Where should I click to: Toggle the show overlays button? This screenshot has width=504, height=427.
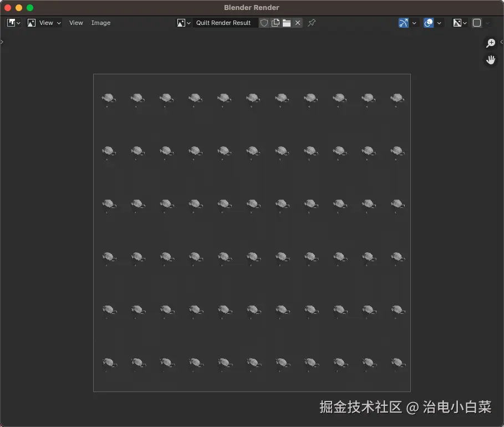click(x=429, y=23)
